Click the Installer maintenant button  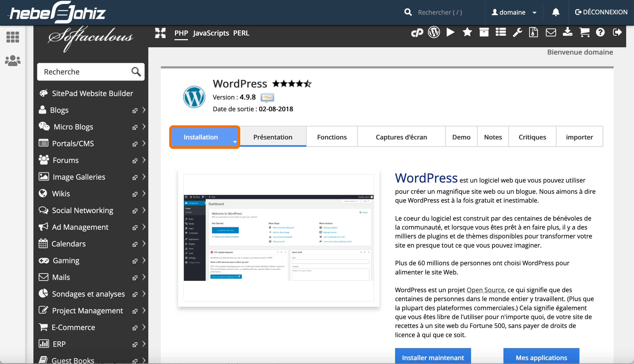coord(433,356)
